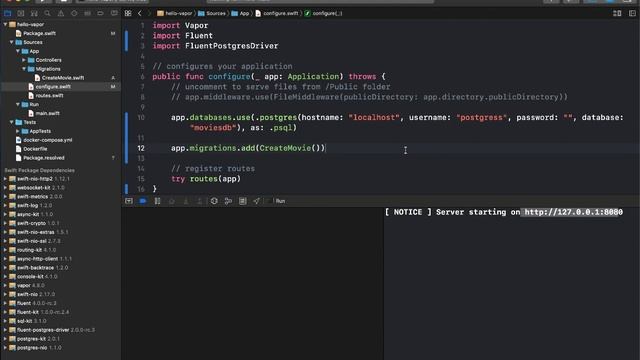640x360 pixels.
Task: Open the Find navigator magnifier icon
Action: tap(47, 13)
